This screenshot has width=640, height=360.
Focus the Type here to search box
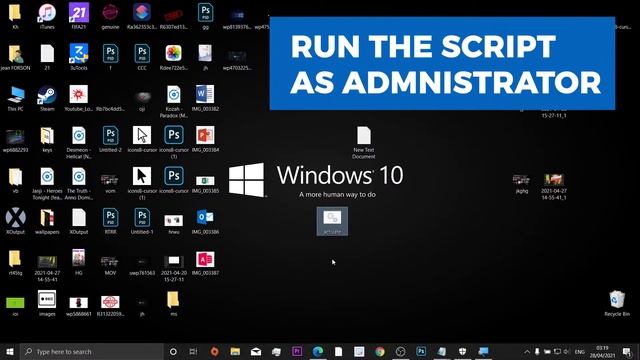point(91,351)
